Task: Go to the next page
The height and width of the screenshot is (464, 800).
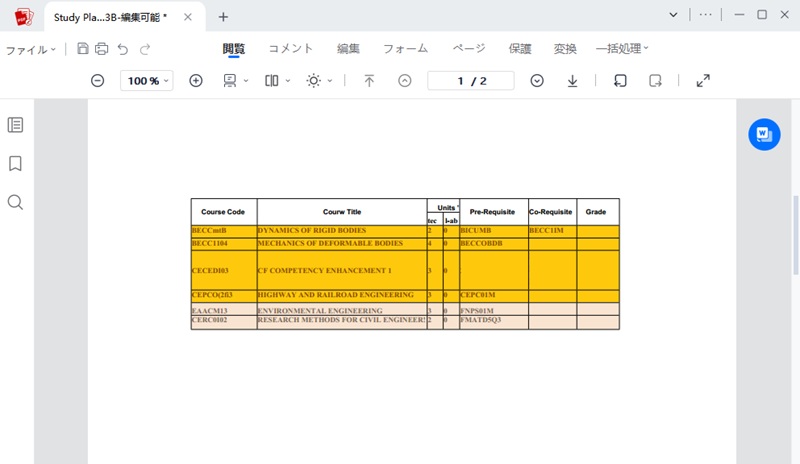Action: pos(537,81)
